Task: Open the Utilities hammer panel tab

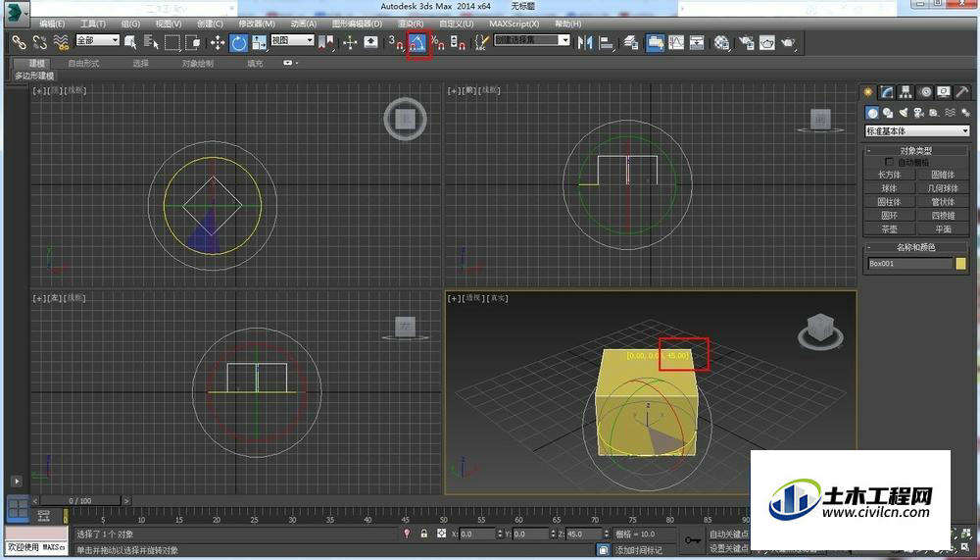Action: (x=962, y=92)
